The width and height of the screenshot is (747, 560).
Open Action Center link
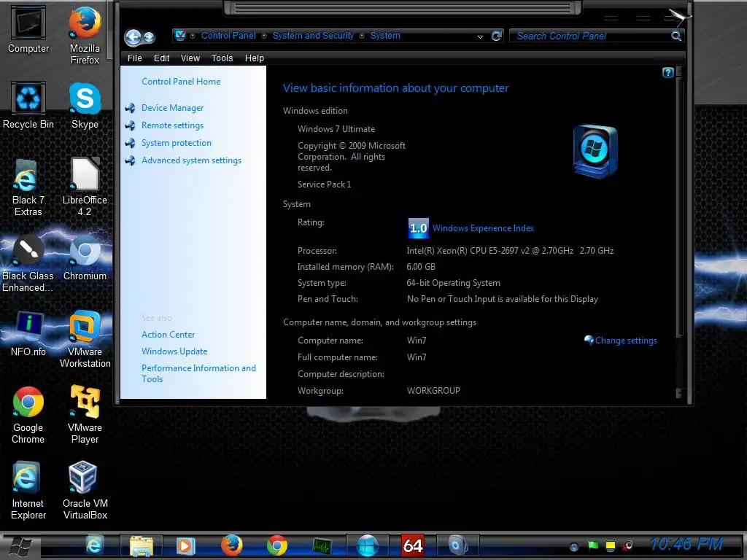(169, 335)
